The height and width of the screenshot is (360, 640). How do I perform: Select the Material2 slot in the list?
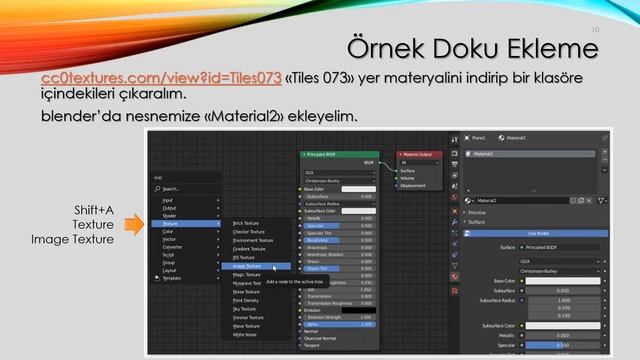530,154
